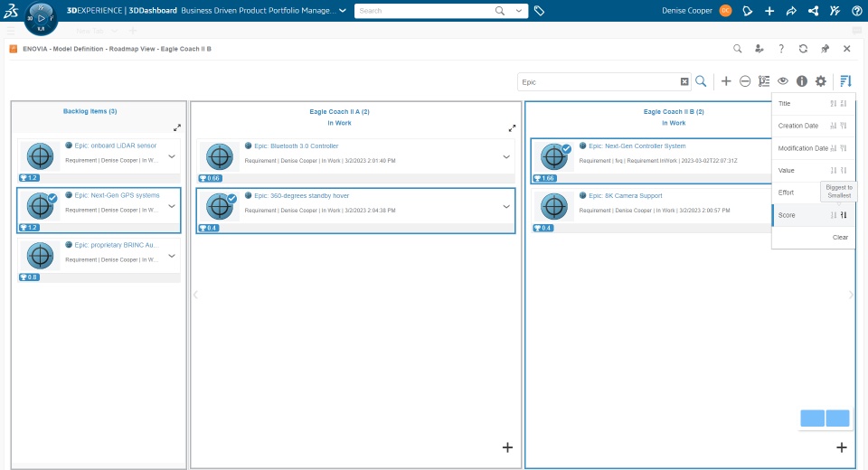868x470 pixels.
Task: Refresh the Roadmap View widget
Action: coord(803,49)
